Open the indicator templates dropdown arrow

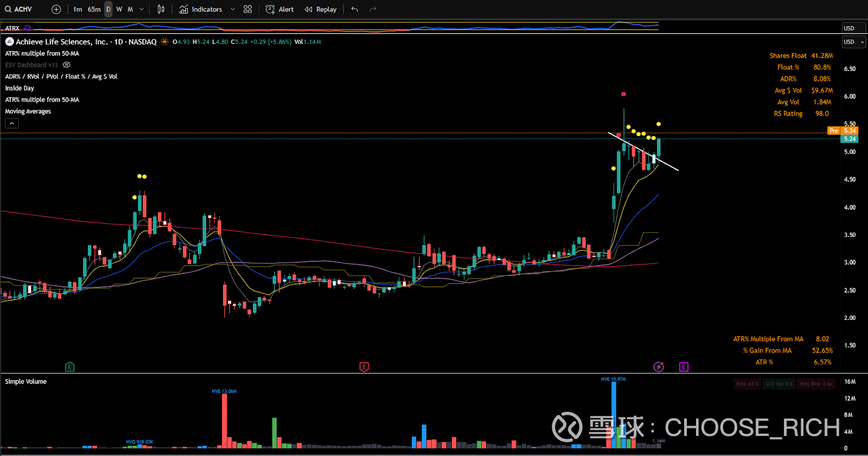coord(233,9)
